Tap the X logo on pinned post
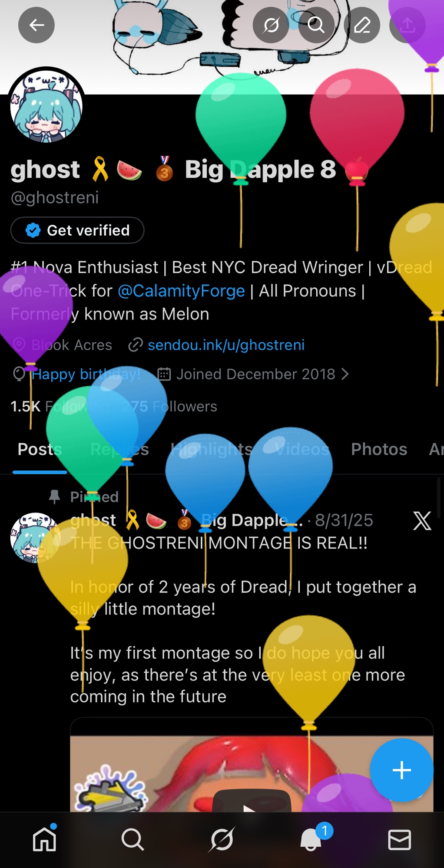The image size is (444, 868). 422,520
